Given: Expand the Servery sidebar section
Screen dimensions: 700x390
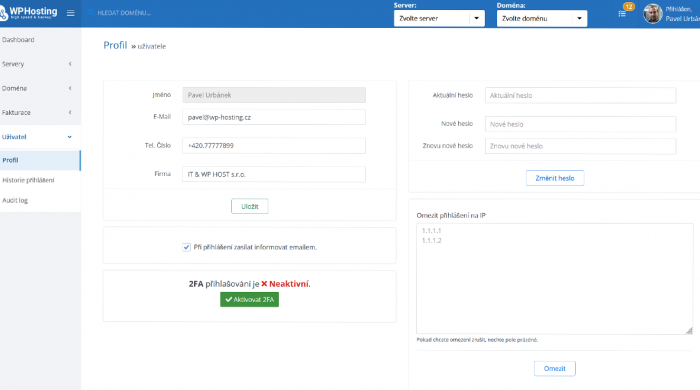Looking at the screenshot, I should pyautogui.click(x=40, y=64).
